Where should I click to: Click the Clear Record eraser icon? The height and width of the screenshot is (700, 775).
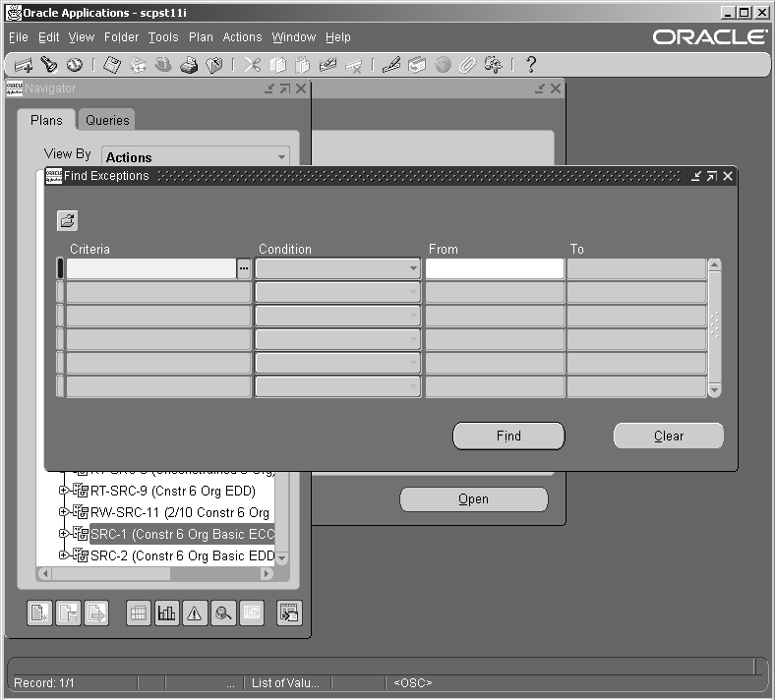(x=328, y=65)
